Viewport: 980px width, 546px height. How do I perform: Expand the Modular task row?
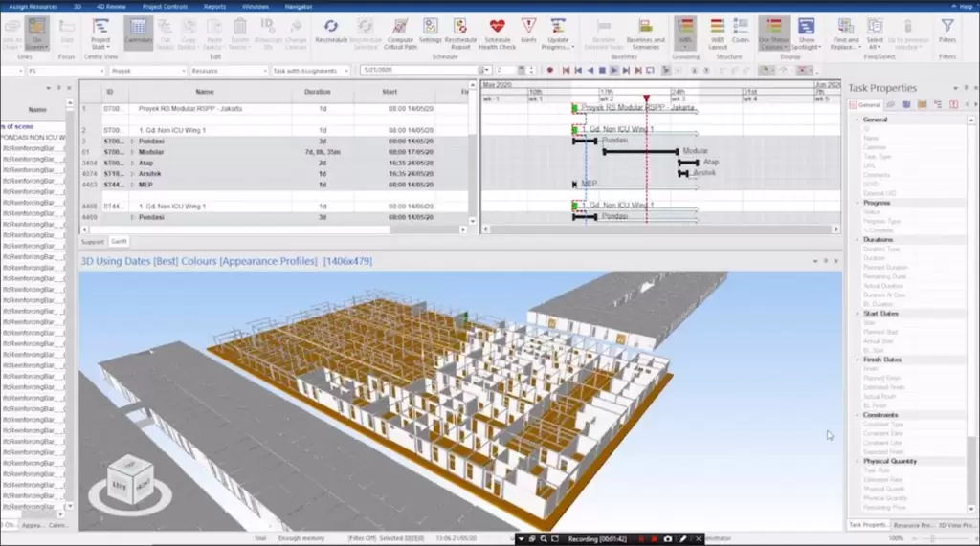click(x=132, y=152)
